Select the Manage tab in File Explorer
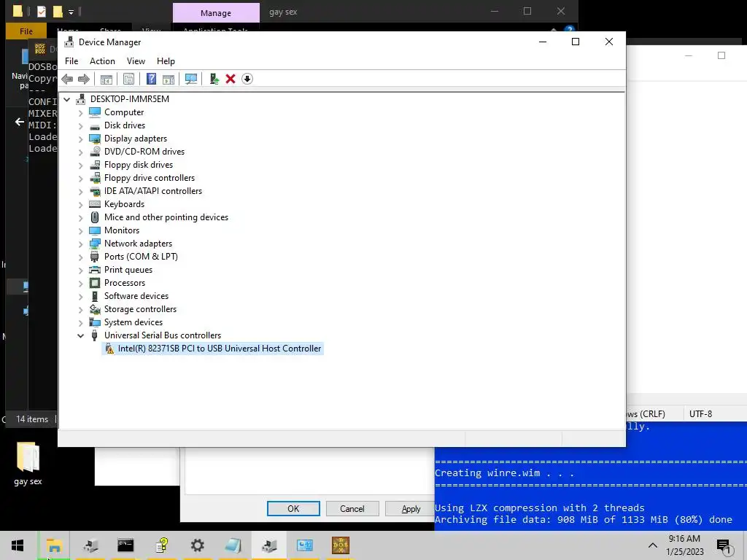The image size is (747, 560). (x=216, y=13)
